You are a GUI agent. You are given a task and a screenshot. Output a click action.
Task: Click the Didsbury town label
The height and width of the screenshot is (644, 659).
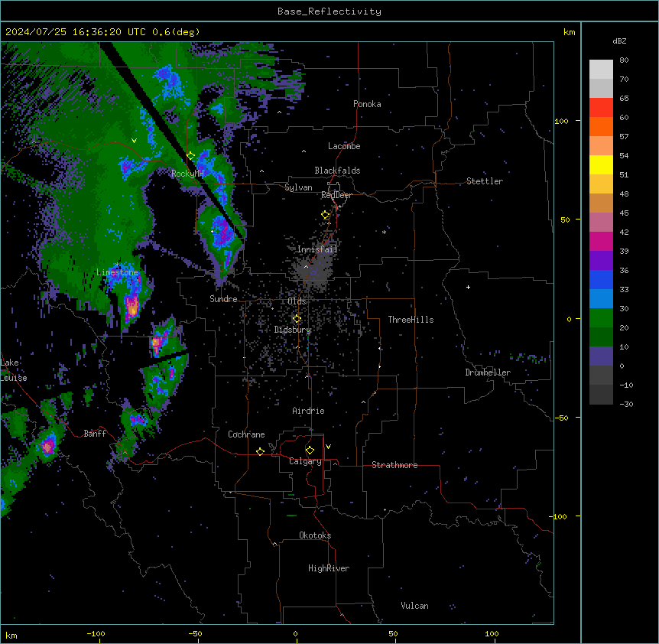(293, 330)
